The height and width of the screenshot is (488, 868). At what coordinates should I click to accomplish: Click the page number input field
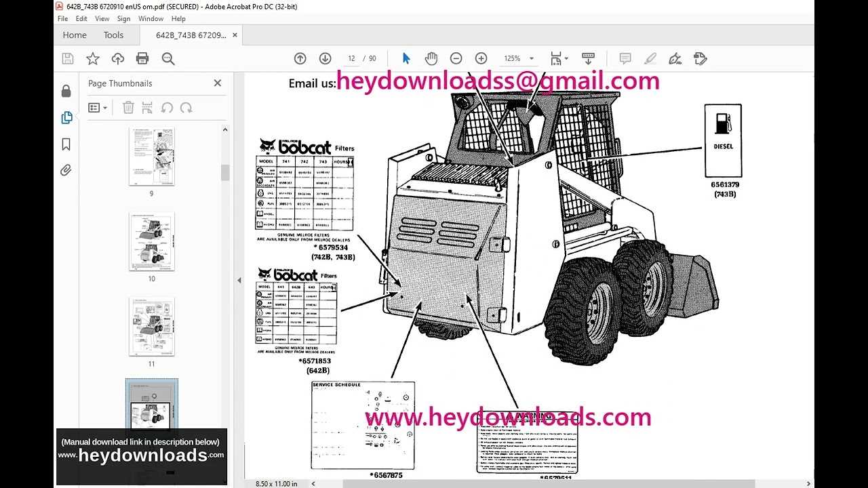click(351, 59)
